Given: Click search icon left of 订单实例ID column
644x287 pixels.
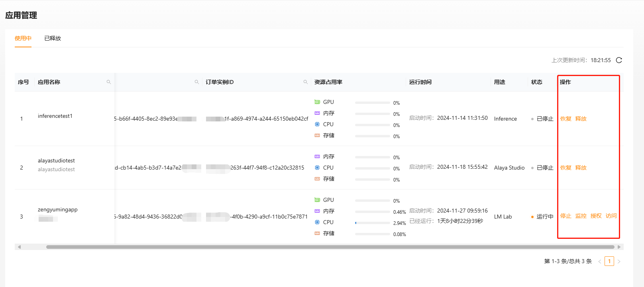Looking at the screenshot, I should coord(196,82).
